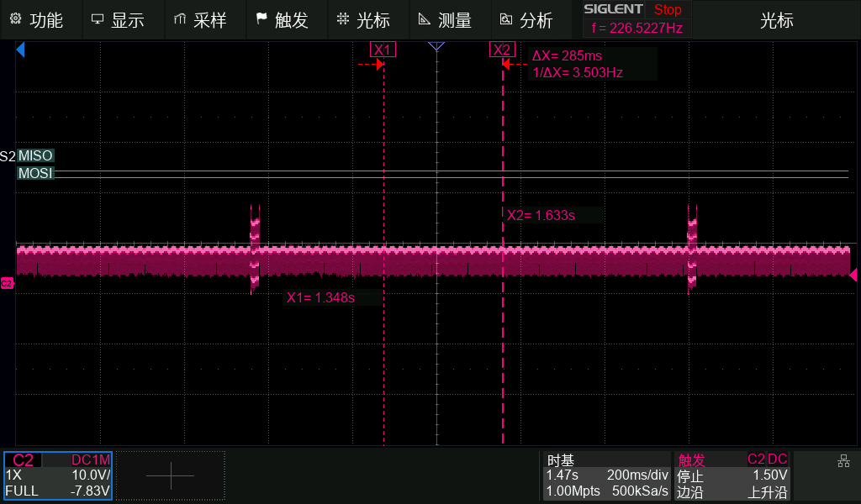Image resolution: width=861 pixels, height=504 pixels.
Task: Click the X1= 1.348s cursor readout
Action: (x=320, y=298)
